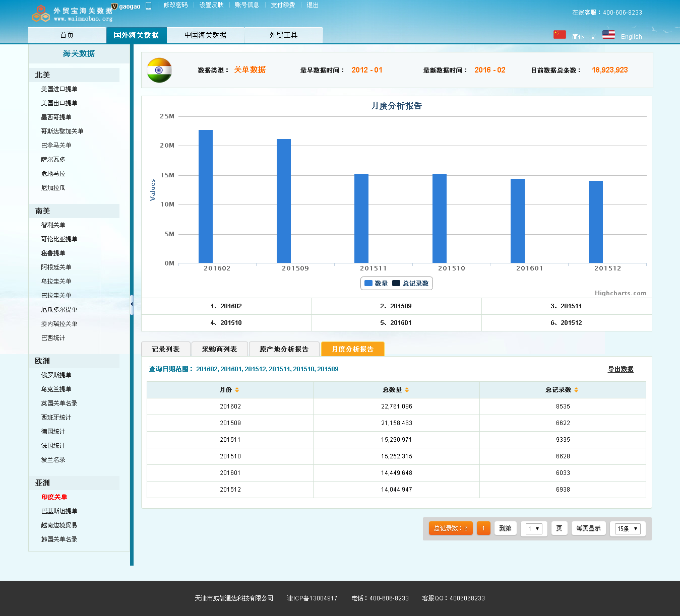
Task: Click 亚洲 section header in sidebar
Action: (74, 483)
